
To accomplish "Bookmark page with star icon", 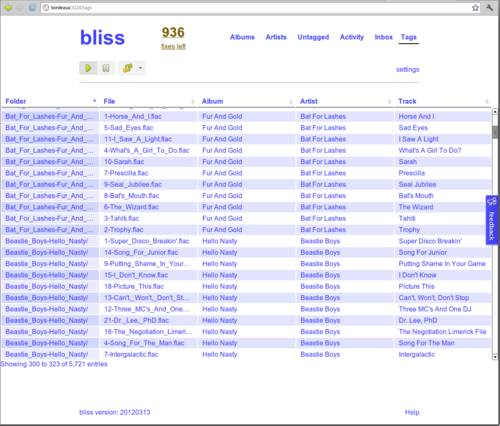I will [x=475, y=8].
